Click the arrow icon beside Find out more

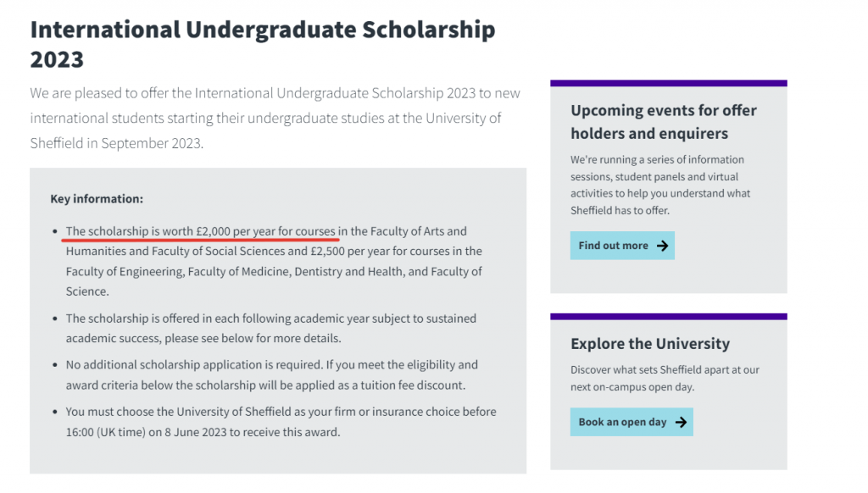pos(663,246)
